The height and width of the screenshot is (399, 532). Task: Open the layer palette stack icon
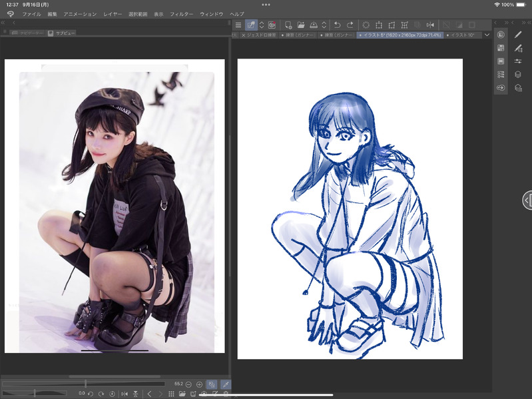click(x=518, y=75)
